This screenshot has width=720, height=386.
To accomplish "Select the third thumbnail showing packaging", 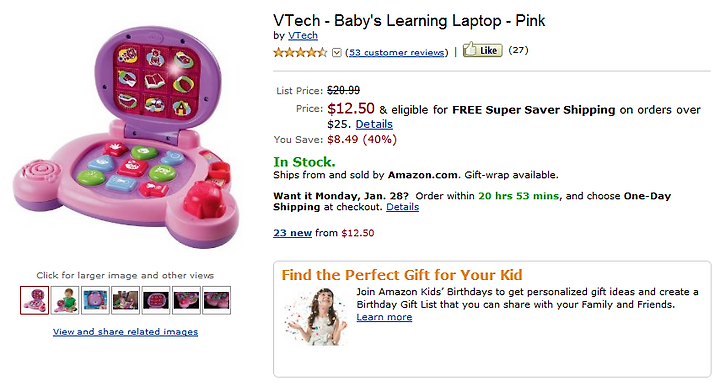I will click(x=95, y=300).
